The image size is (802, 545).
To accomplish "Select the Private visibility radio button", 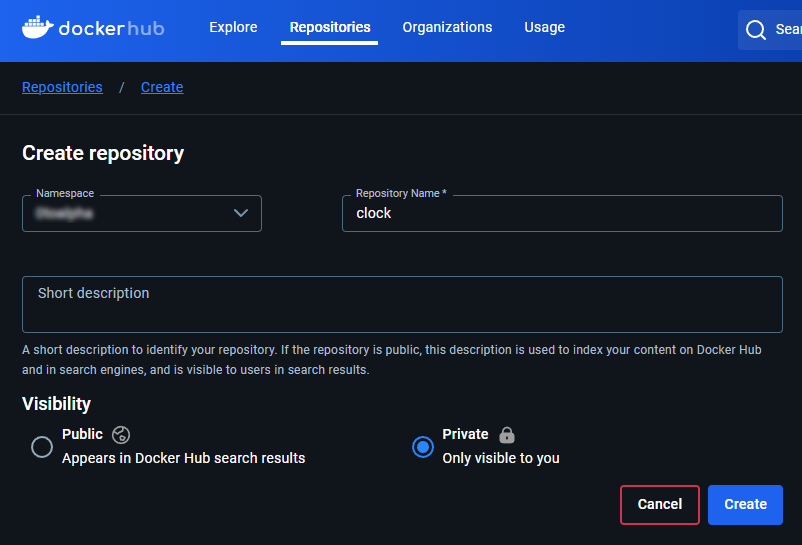I will (x=423, y=447).
